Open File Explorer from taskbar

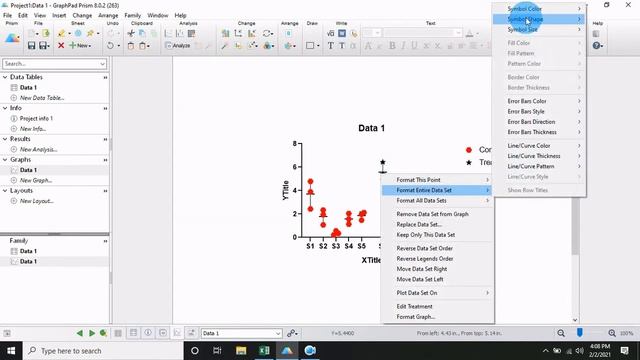[x=241, y=351]
